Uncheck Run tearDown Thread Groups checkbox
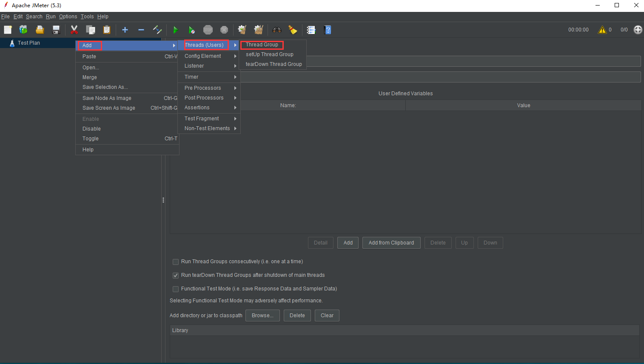Viewport: 644px width, 364px height. point(175,276)
